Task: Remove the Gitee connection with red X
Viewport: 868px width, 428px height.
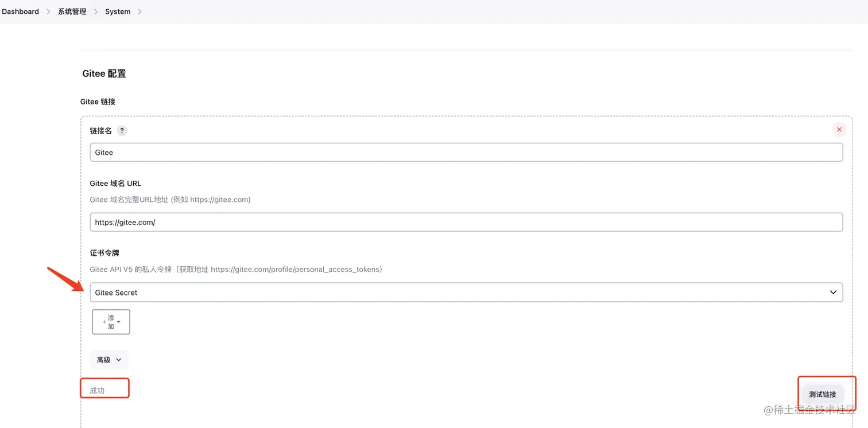Action: 839,130
